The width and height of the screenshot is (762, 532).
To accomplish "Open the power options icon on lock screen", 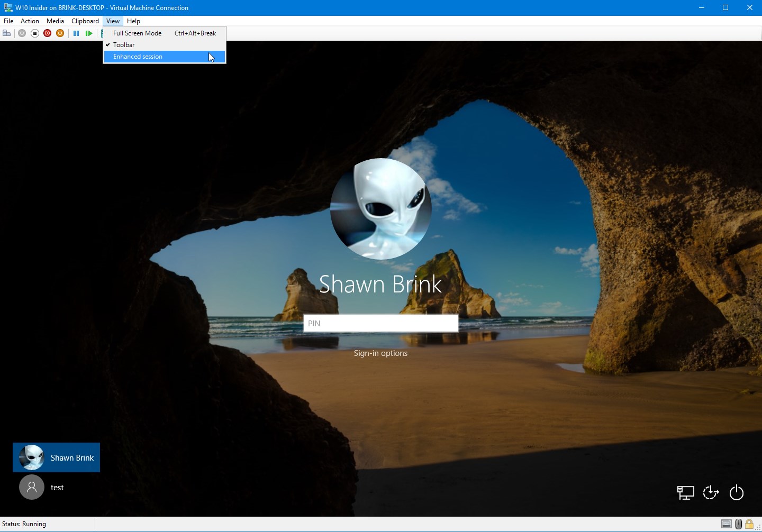I will 737,493.
